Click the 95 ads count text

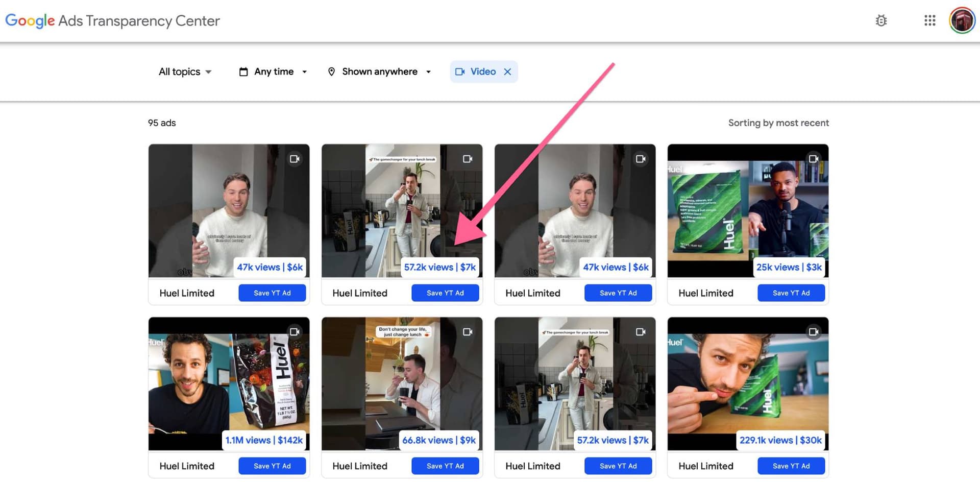162,123
